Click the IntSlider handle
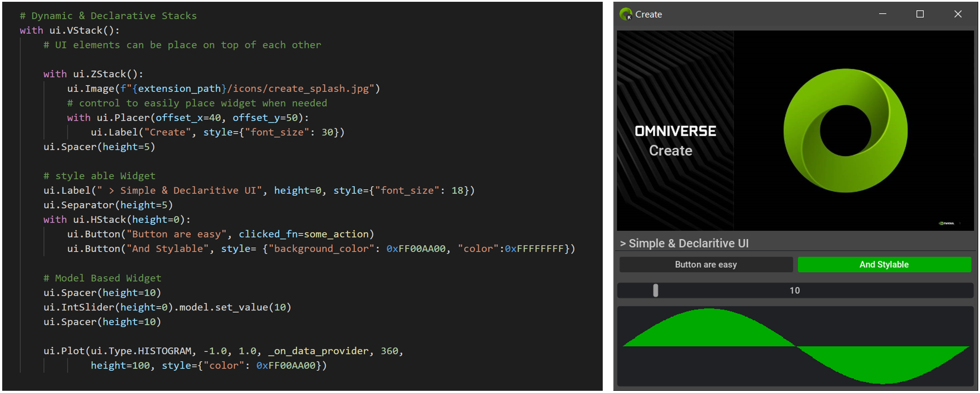This screenshot has width=980, height=393. click(656, 291)
